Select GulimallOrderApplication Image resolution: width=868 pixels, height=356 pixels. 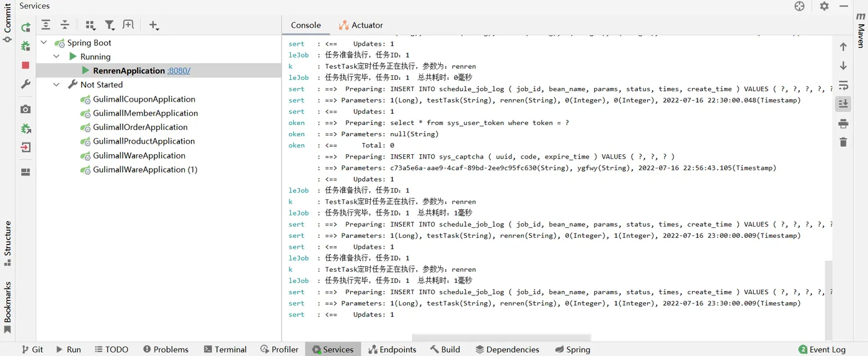point(140,128)
